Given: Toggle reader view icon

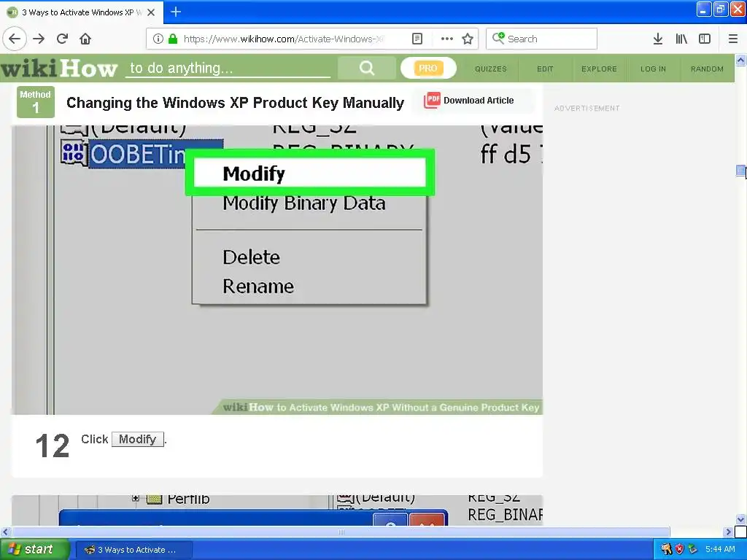Looking at the screenshot, I should point(417,39).
